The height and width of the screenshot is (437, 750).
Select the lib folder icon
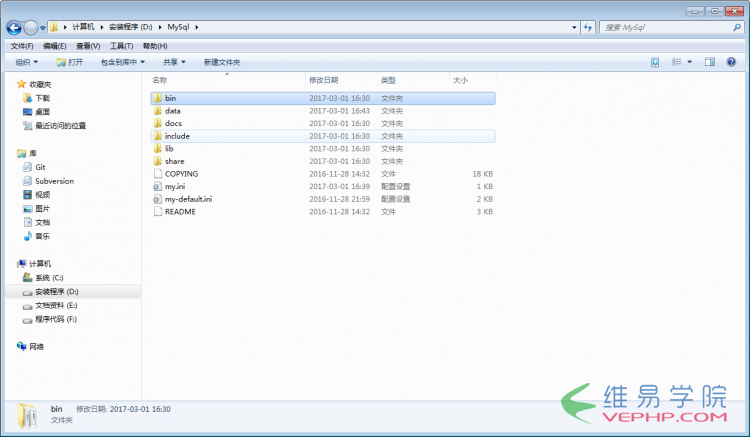(157, 149)
